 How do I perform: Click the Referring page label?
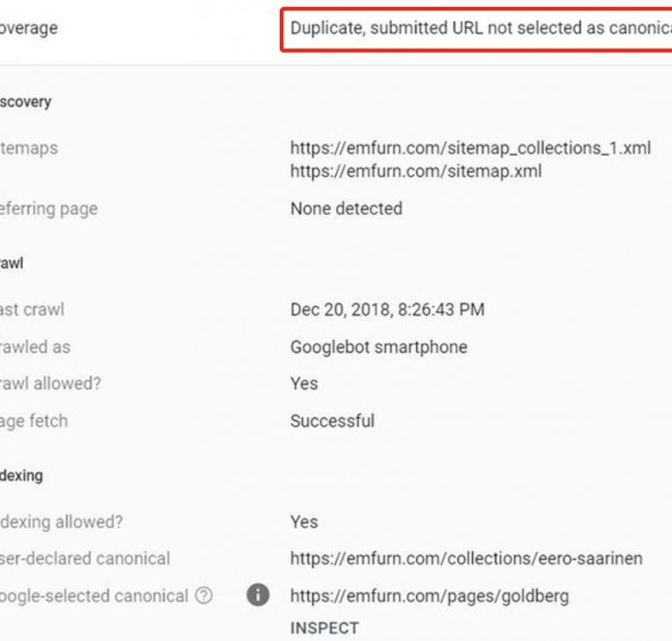click(x=48, y=209)
